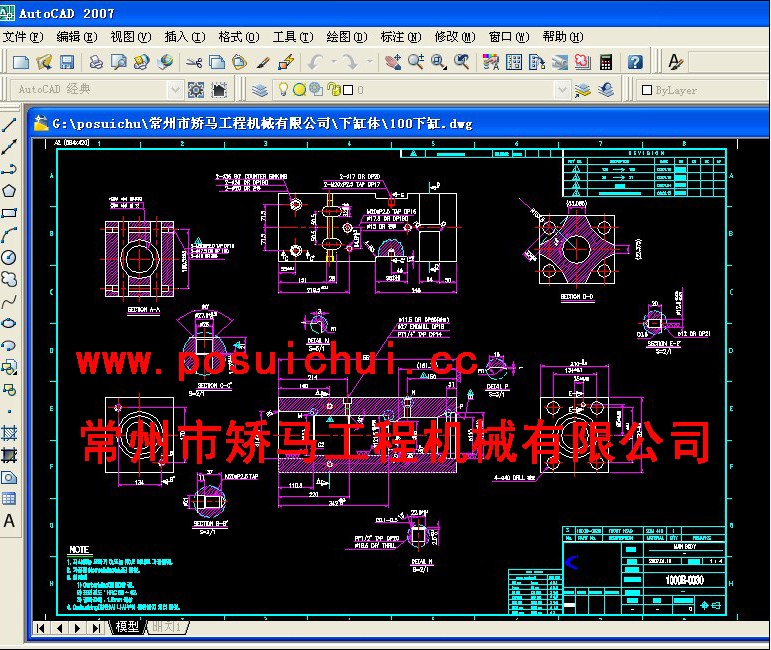Click the Publish icon
This screenshot has width=771, height=650.
click(142, 62)
